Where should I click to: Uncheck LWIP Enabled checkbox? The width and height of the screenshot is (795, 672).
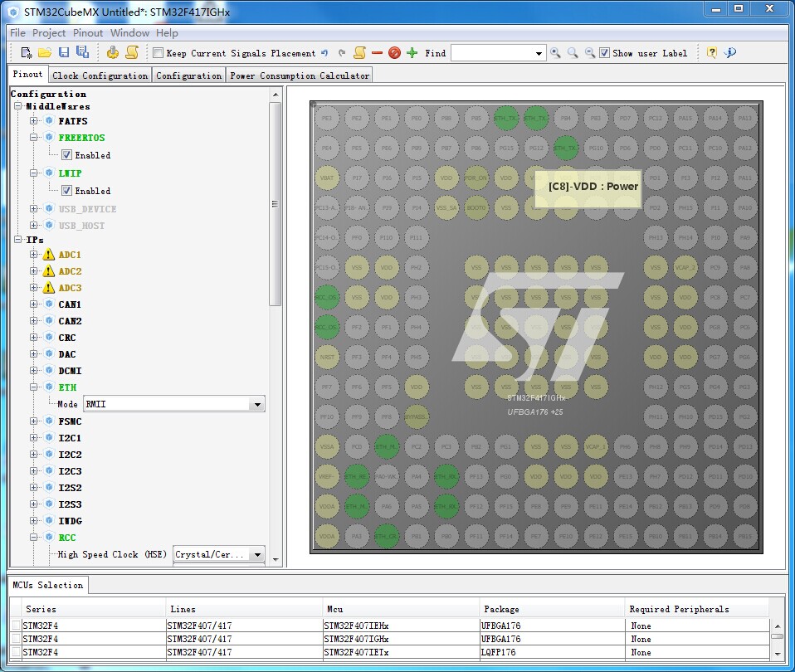66,191
